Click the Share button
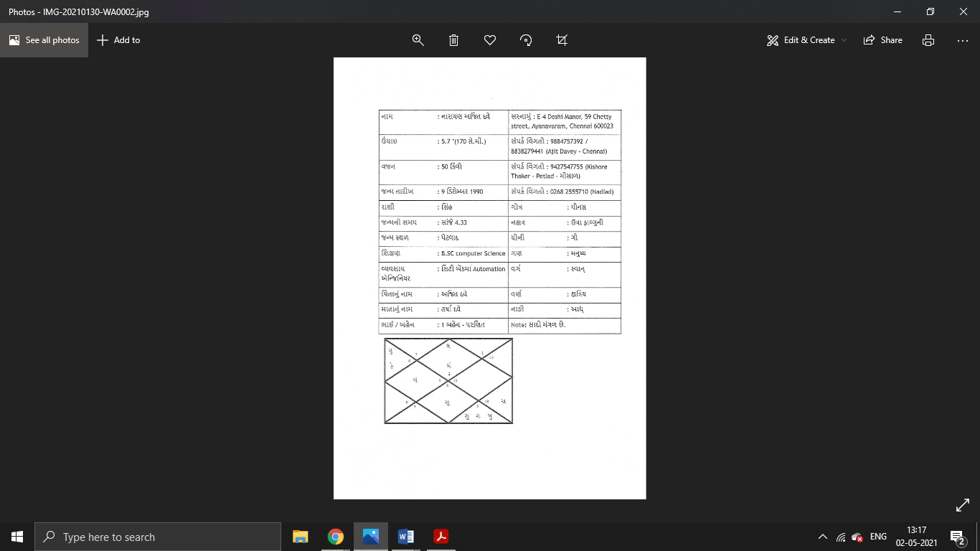The width and height of the screenshot is (980, 551). pyautogui.click(x=883, y=40)
